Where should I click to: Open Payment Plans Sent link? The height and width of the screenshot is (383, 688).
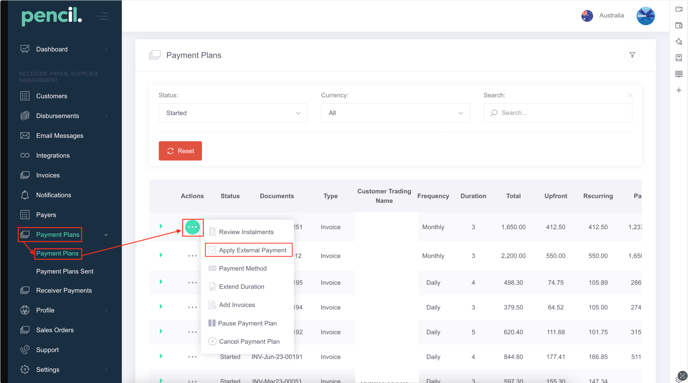(64, 272)
